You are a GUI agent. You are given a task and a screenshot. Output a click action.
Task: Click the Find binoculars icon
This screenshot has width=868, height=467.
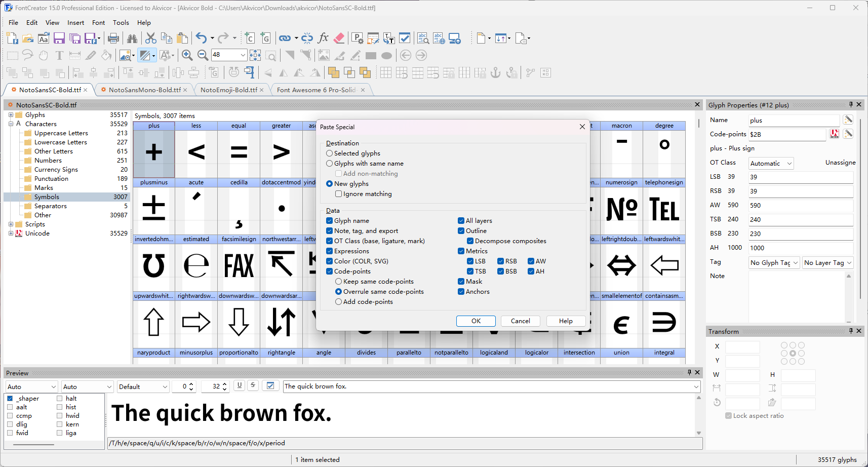pyautogui.click(x=132, y=38)
